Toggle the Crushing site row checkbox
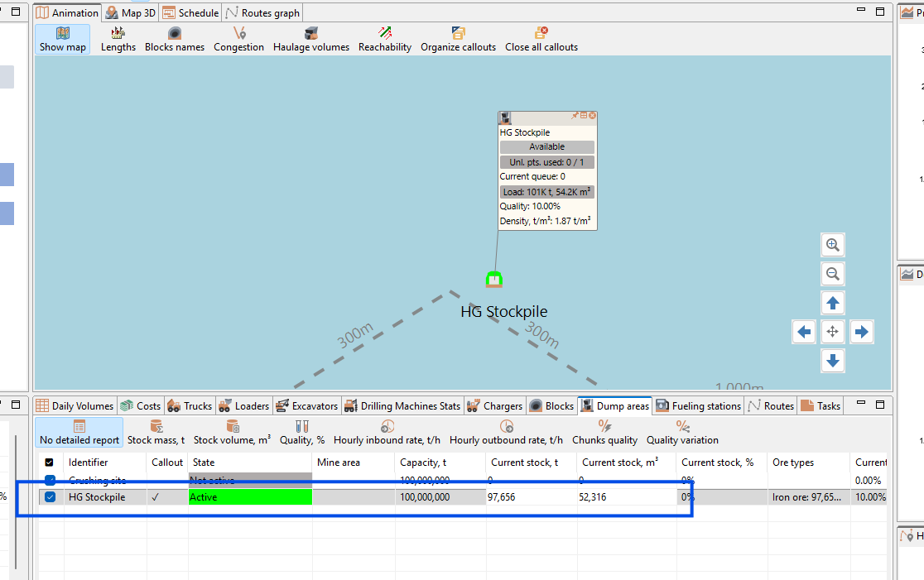 click(50, 480)
